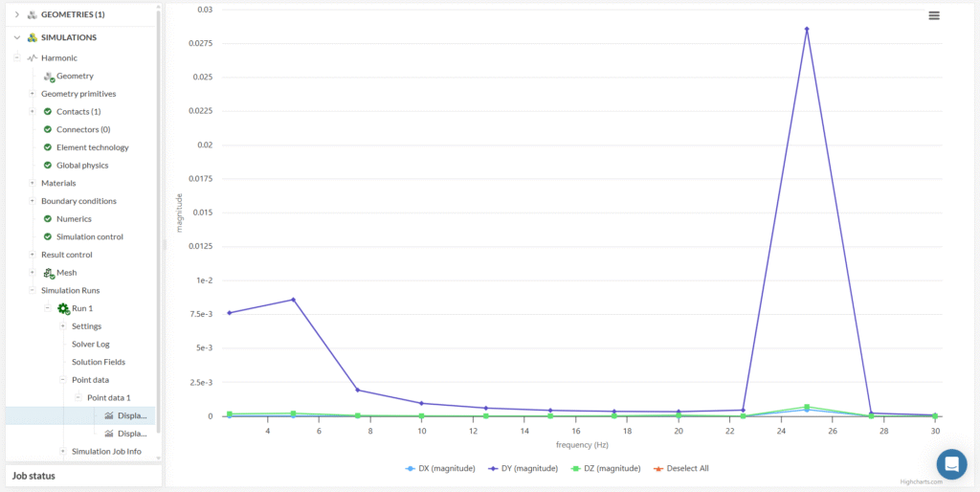Click the Geometries section icon
This screenshot has height=492, width=980.
point(32,14)
